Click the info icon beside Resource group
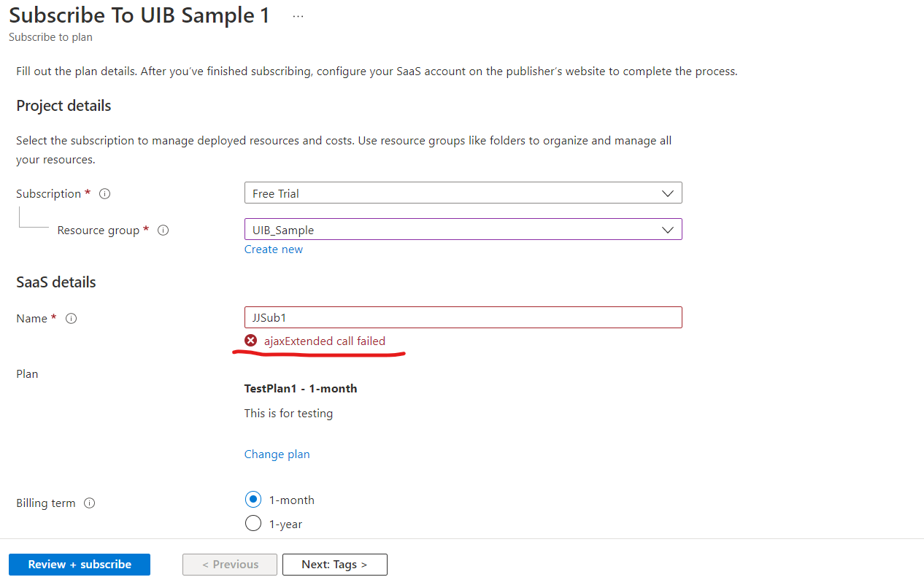Image resolution: width=924 pixels, height=577 pixels. click(163, 230)
